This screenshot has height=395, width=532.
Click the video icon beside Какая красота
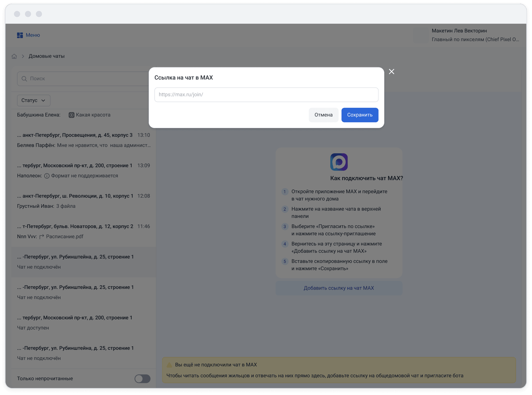(71, 115)
